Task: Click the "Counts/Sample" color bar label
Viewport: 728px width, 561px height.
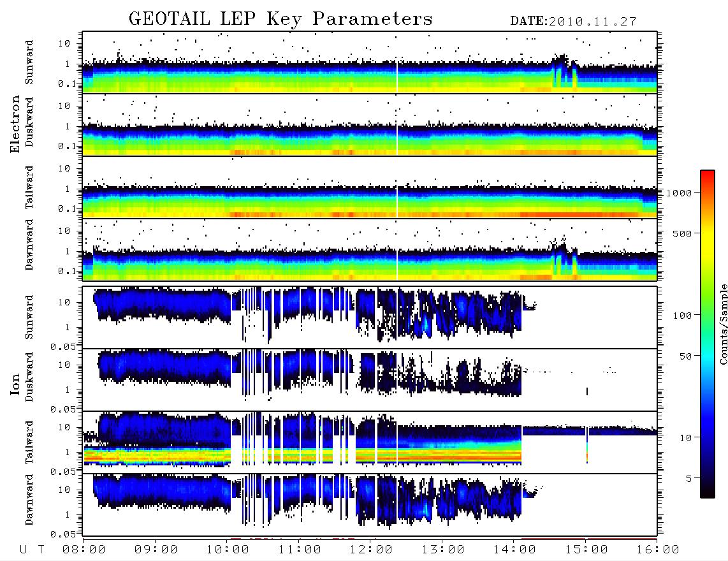Action: click(723, 324)
